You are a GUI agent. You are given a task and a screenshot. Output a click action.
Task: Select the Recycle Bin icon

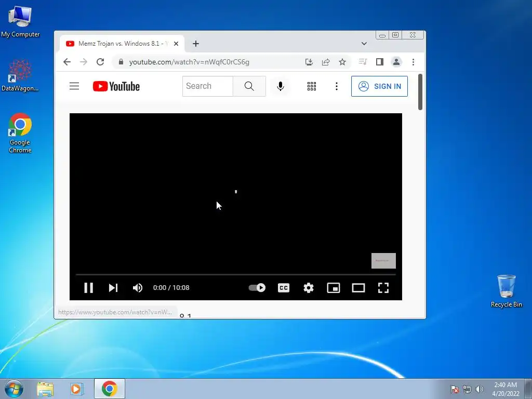pos(506,291)
